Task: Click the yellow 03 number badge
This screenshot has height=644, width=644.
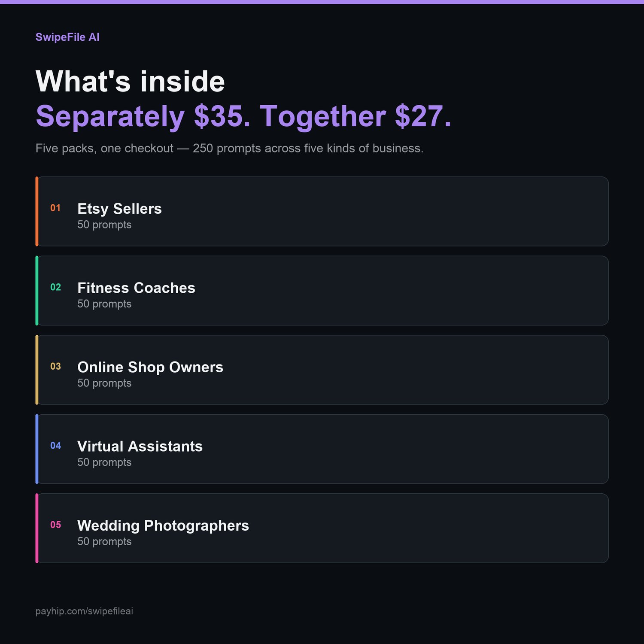Action: click(x=55, y=367)
